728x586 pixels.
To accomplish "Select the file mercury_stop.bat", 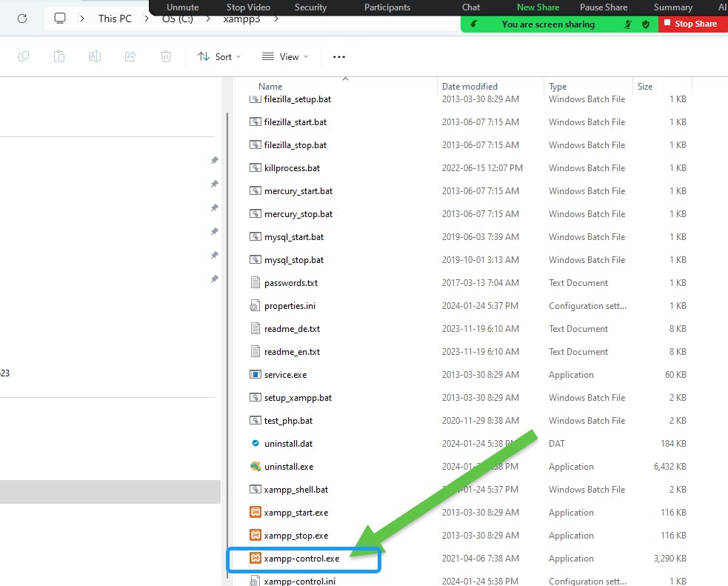I will pos(298,214).
